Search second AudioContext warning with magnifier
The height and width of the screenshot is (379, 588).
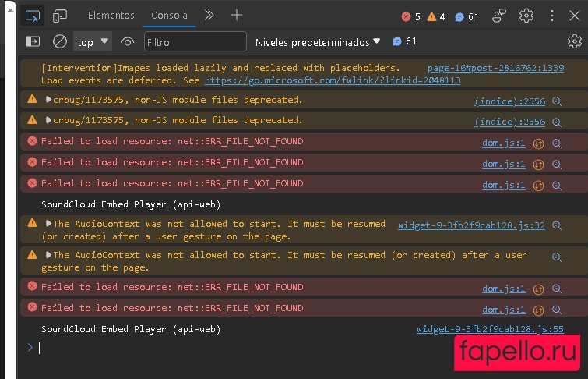coord(557,257)
